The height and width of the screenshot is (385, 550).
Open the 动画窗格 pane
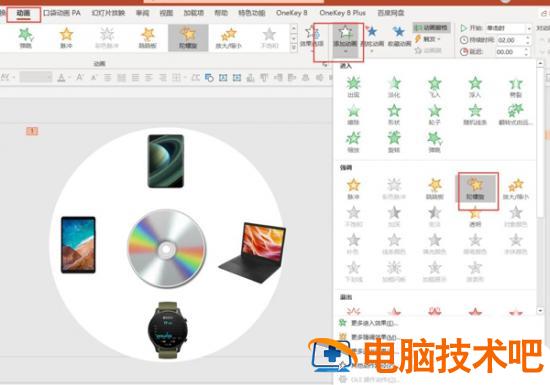coord(431,27)
